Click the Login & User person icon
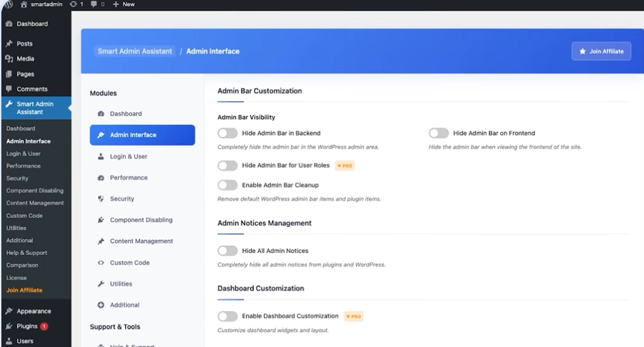Viewport: 644px width, 347px height. (101, 156)
